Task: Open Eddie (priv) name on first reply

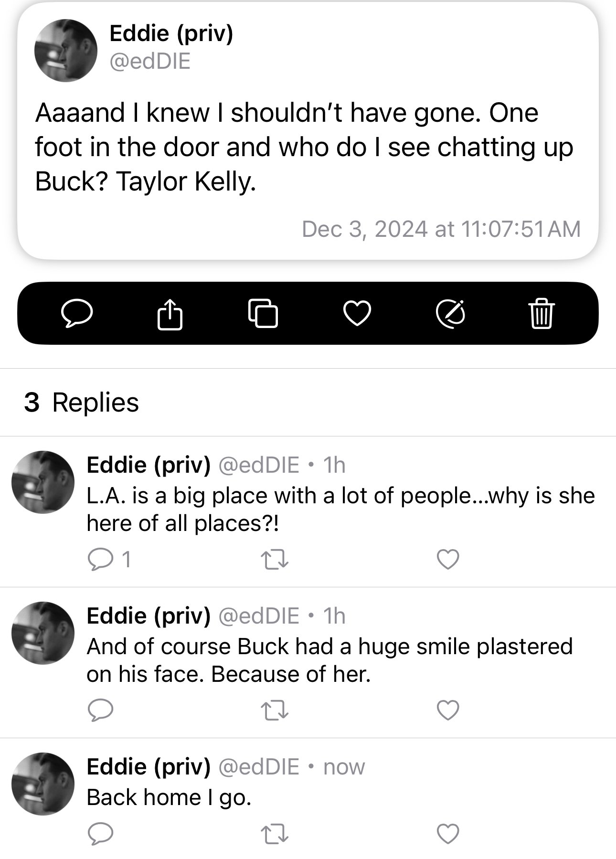Action: tap(149, 465)
